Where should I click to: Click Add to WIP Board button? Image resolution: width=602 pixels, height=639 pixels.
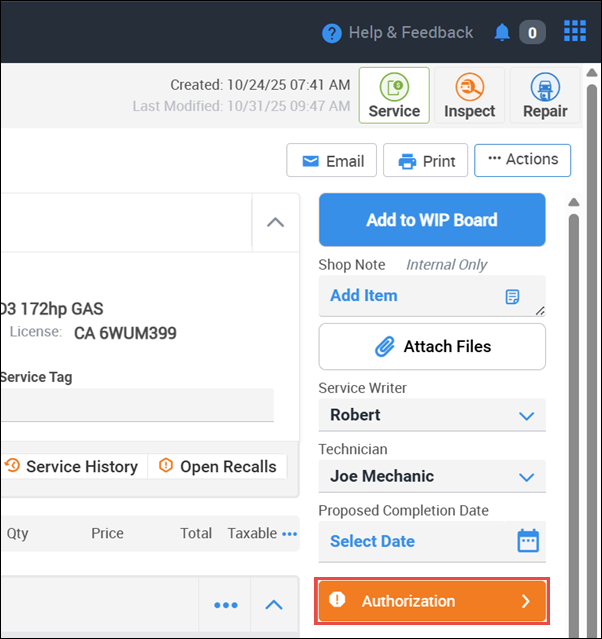pos(432,220)
